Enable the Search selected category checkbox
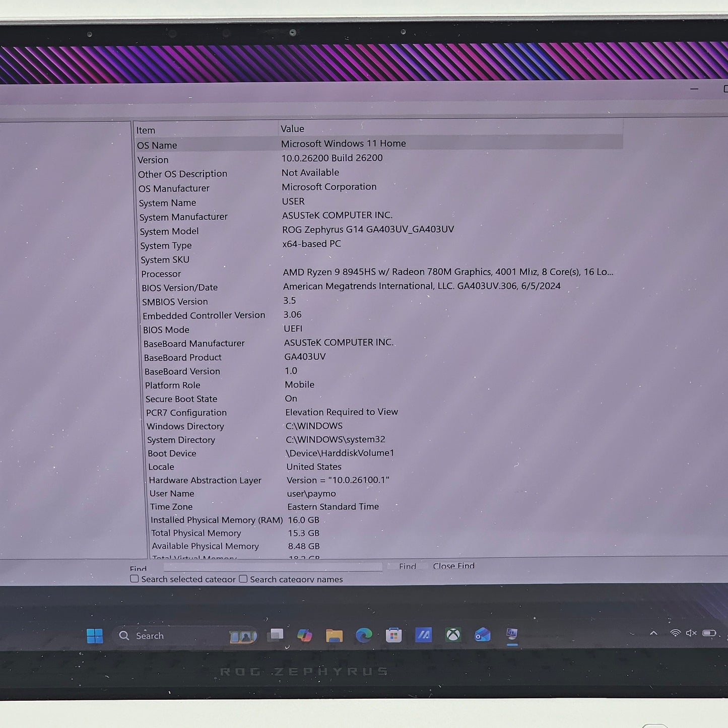This screenshot has height=728, width=728. (134, 579)
